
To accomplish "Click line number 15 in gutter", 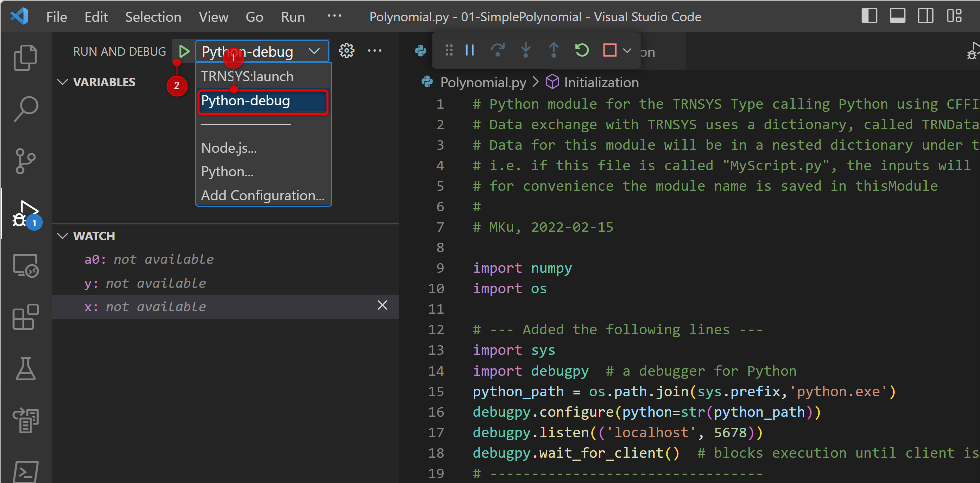I will (436, 392).
